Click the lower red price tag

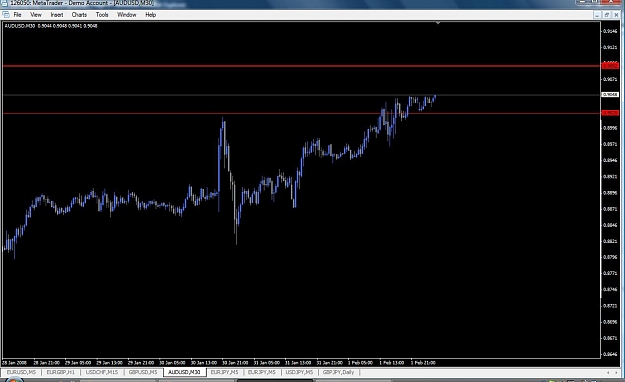click(610, 113)
